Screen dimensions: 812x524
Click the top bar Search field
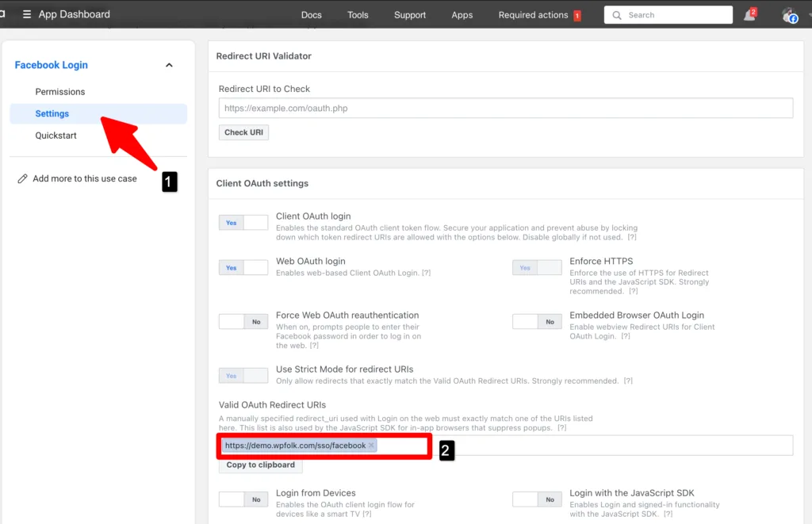click(668, 15)
